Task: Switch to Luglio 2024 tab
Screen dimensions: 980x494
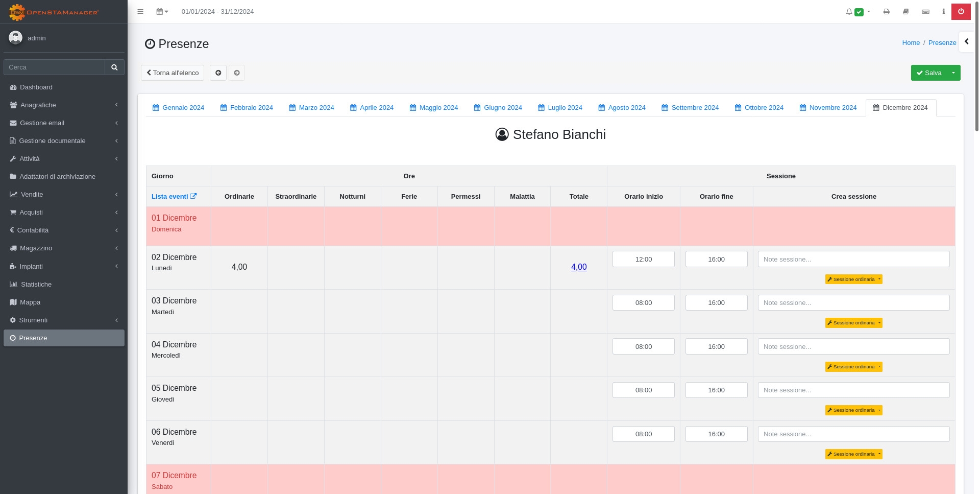Action: pyautogui.click(x=560, y=107)
